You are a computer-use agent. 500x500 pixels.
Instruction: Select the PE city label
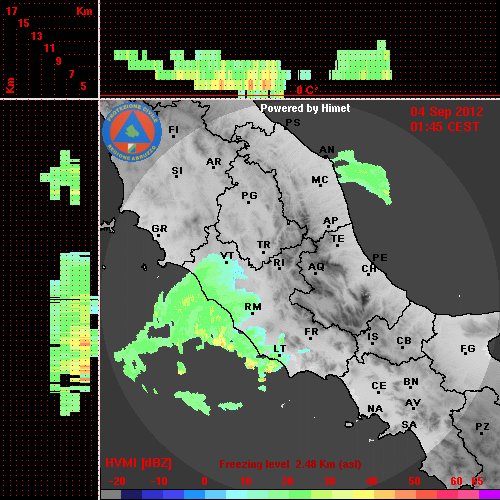[x=380, y=257]
